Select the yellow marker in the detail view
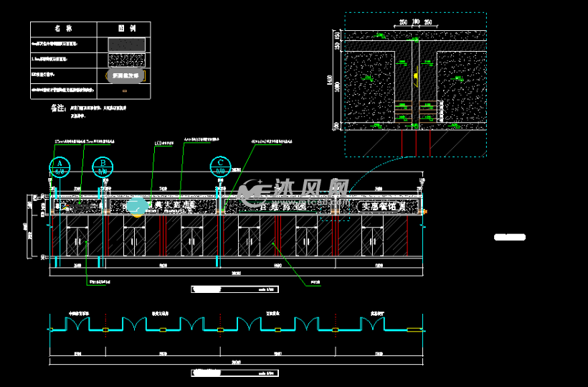 pos(416,75)
